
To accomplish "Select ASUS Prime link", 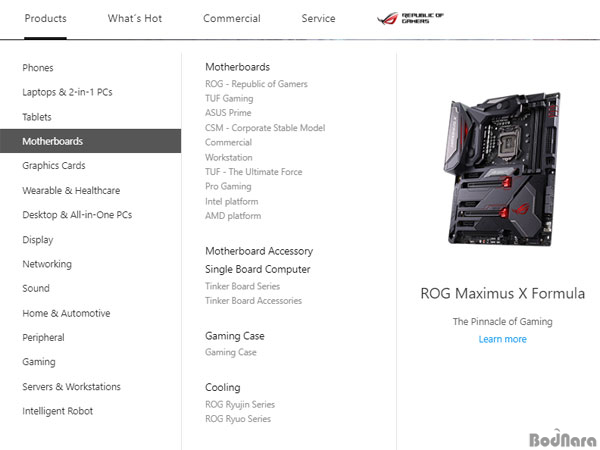I will pos(228,113).
